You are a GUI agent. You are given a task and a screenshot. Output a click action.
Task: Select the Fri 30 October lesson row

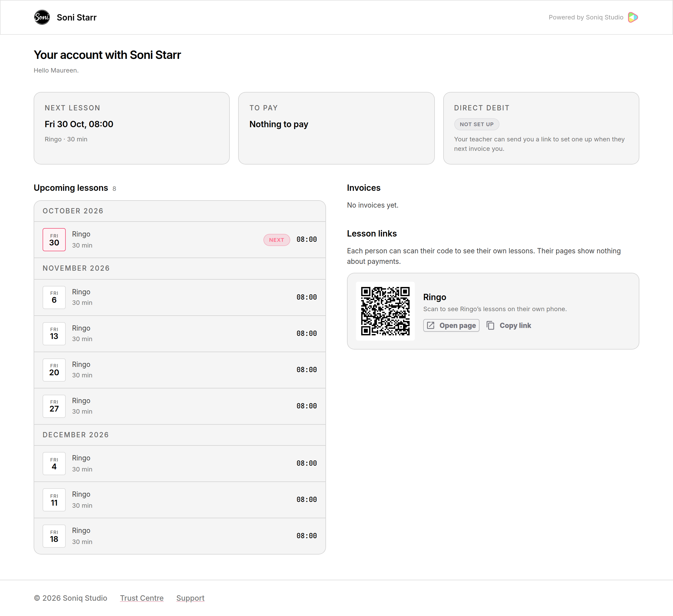[180, 240]
